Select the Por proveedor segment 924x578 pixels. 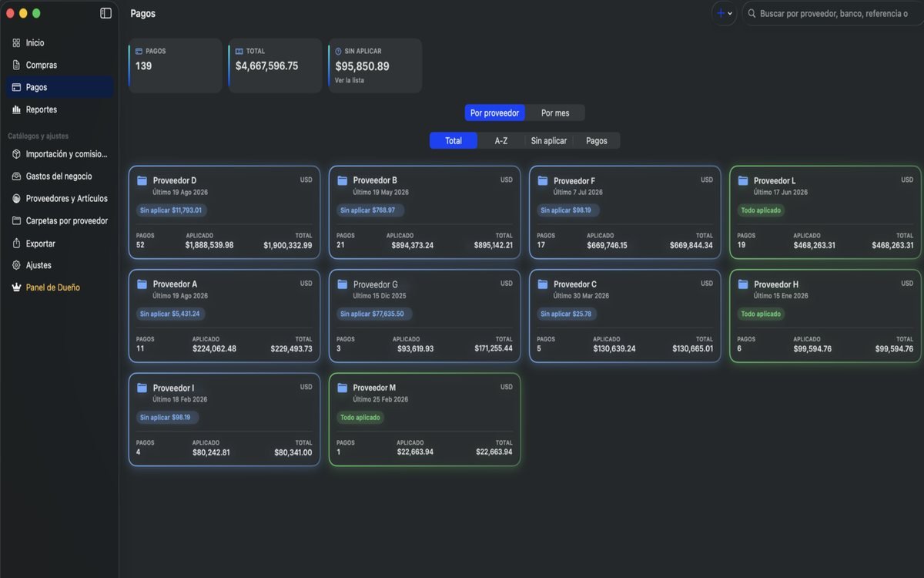(x=494, y=113)
